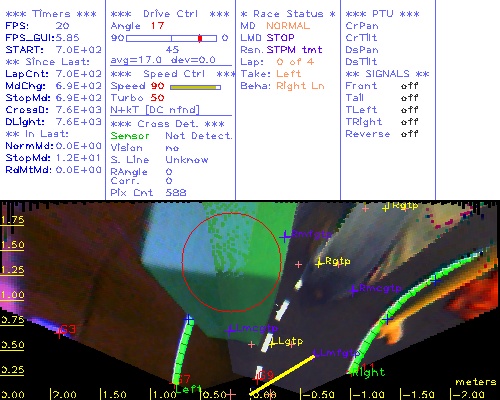The width and height of the screenshot is (500, 400).
Task: Click the Race Status panel header
Action: click(288, 14)
